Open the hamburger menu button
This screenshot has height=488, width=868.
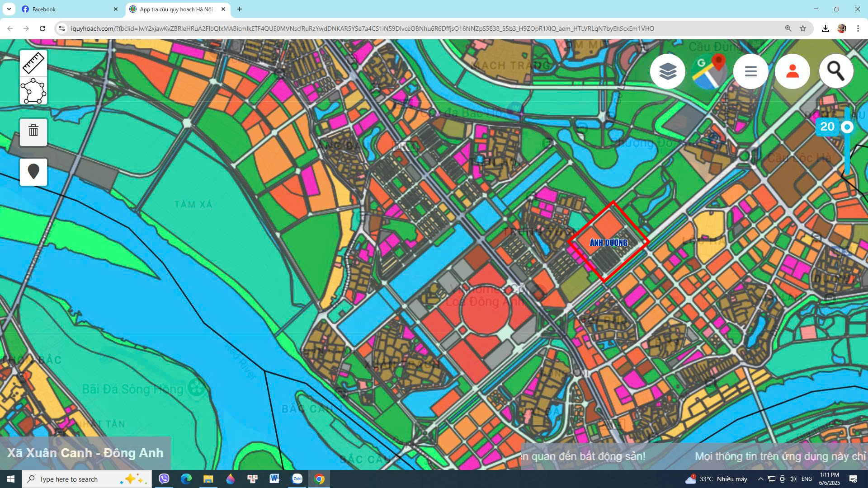point(750,71)
